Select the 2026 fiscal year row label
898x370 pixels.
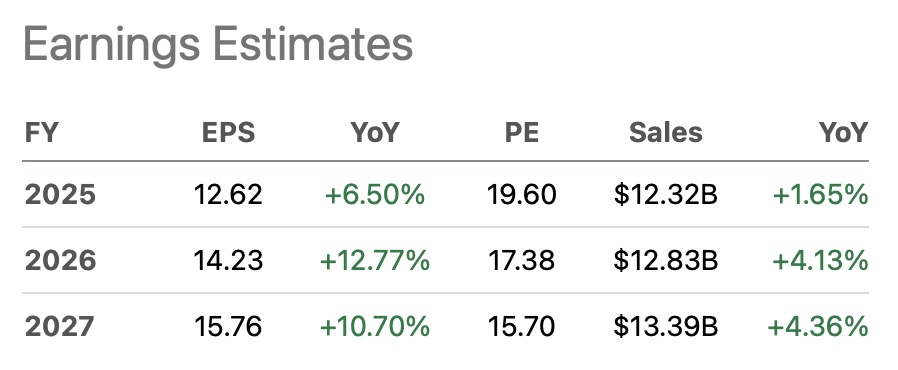point(60,261)
